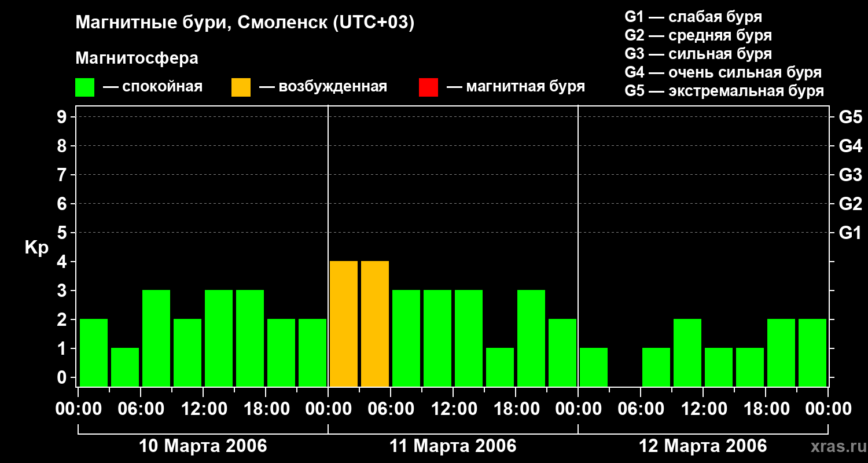Click the 11 March 15:00–18:00 bar at Kp 1
This screenshot has height=463, width=868.
pyautogui.click(x=500, y=368)
